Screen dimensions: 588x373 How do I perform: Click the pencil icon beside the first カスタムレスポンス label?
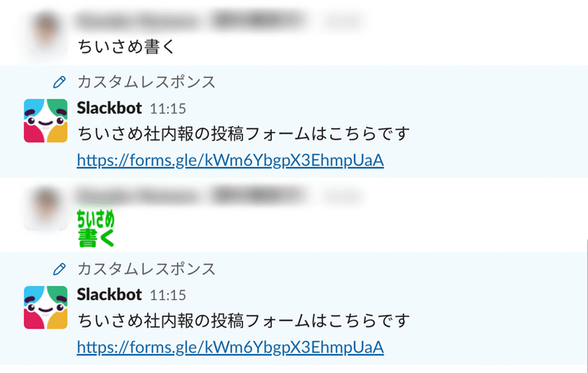coord(60,81)
